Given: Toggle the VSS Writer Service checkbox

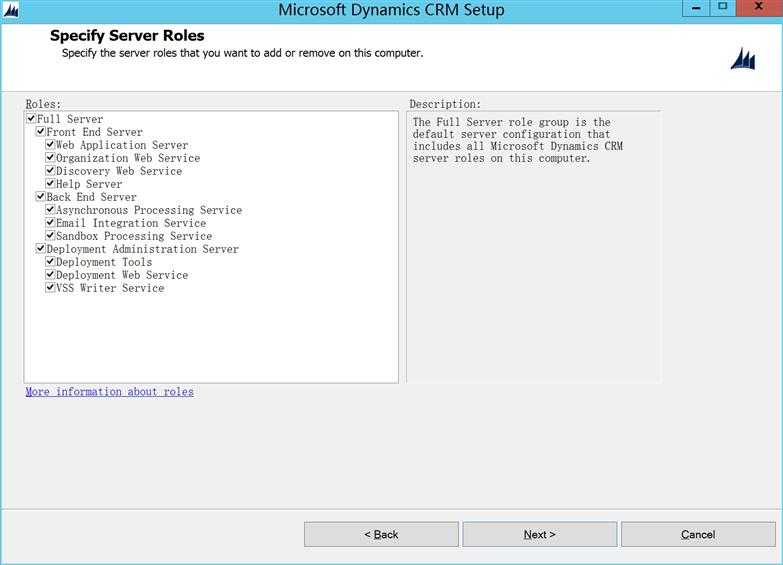Looking at the screenshot, I should point(50,287).
